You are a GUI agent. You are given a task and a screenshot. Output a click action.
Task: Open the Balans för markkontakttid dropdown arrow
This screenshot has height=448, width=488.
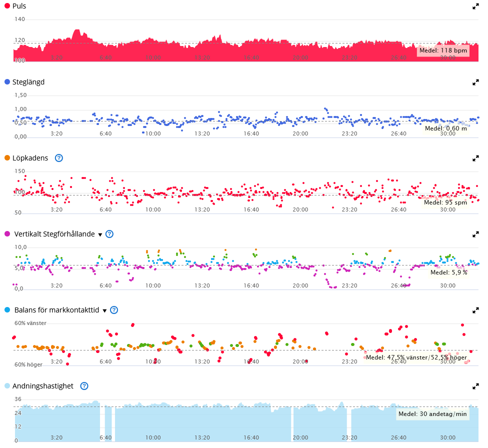pyautogui.click(x=105, y=310)
